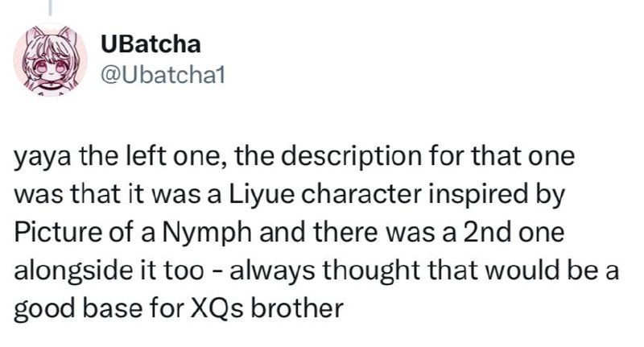Viewport: 644px width, 347px height.
Task: Click on 'XQs brother' text
Action: tap(266, 309)
